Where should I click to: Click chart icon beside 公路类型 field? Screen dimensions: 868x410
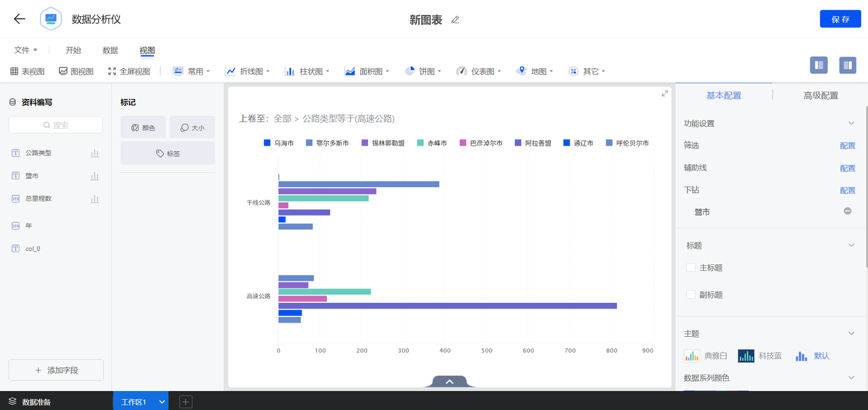click(x=94, y=153)
